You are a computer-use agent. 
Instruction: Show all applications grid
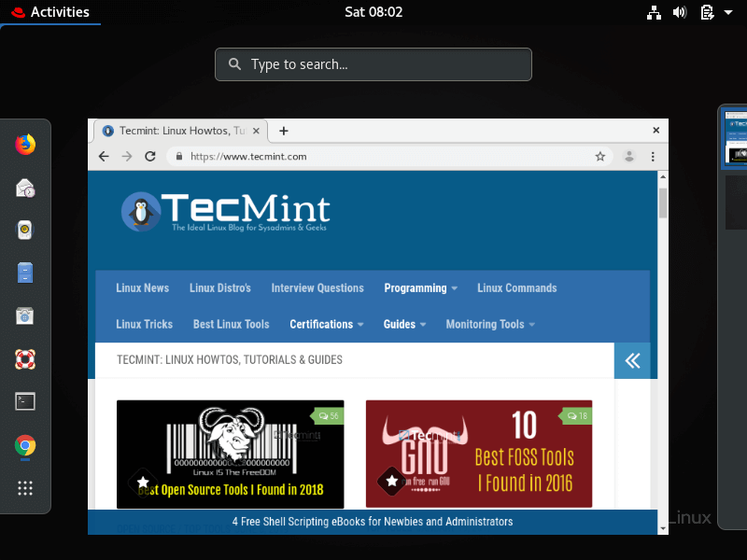[x=25, y=488]
